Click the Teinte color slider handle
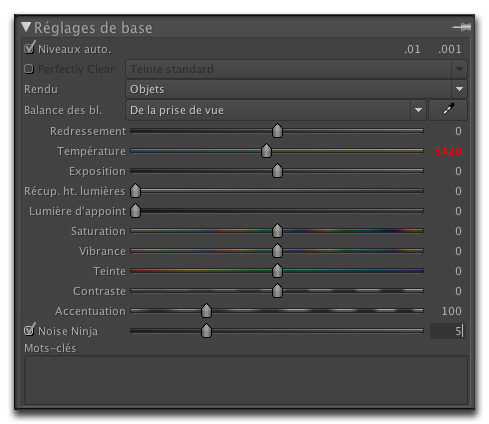The height and width of the screenshot is (424, 489). coord(277,271)
